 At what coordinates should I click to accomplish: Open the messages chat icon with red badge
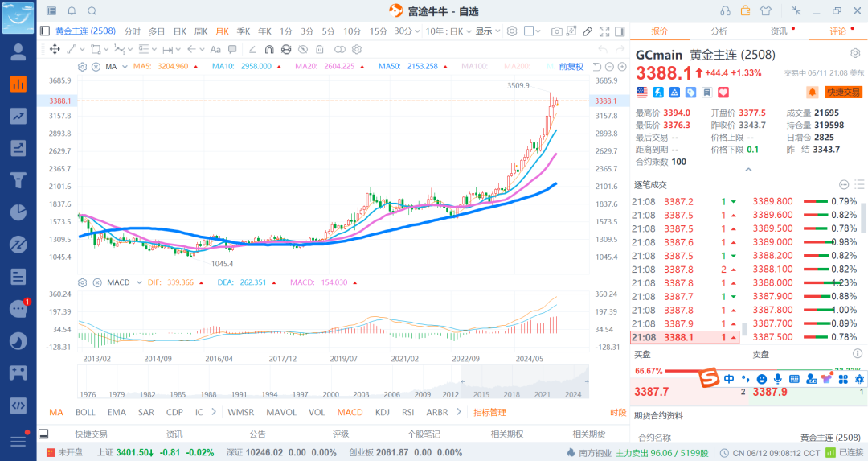[18, 309]
